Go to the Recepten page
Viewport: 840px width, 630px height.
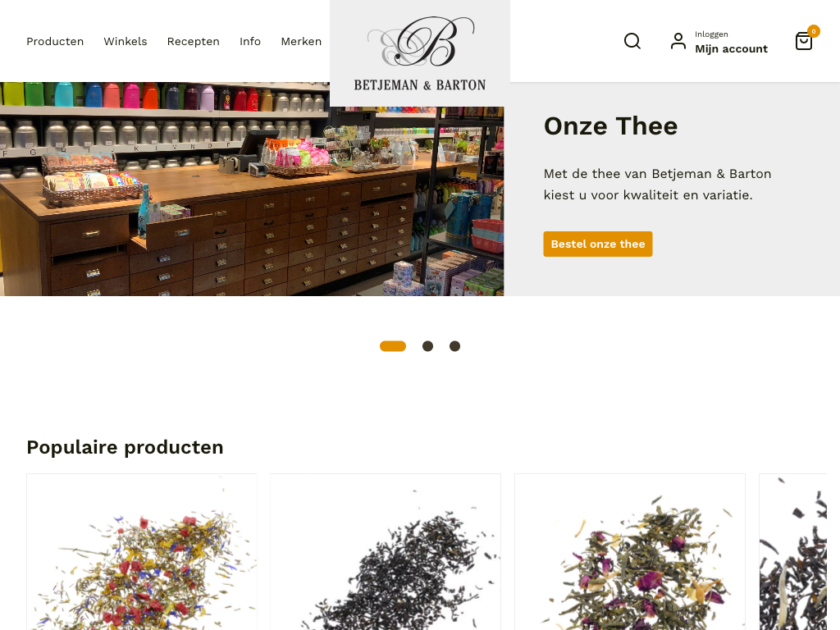pyautogui.click(x=194, y=41)
